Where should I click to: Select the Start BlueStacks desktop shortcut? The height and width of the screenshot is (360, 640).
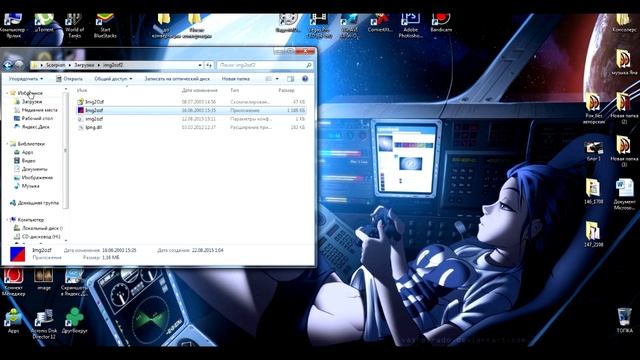pyautogui.click(x=105, y=25)
